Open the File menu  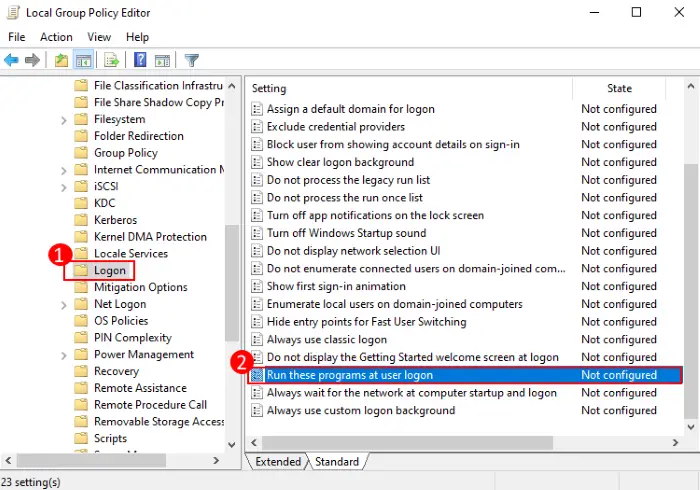click(17, 37)
